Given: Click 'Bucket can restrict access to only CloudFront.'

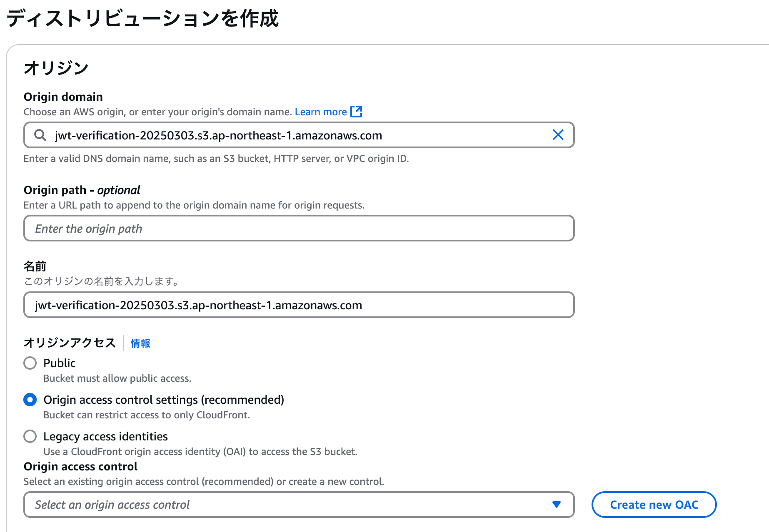Looking at the screenshot, I should [x=147, y=415].
